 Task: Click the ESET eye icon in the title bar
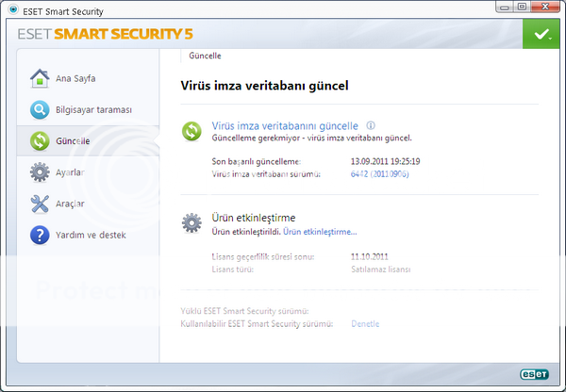(9, 10)
